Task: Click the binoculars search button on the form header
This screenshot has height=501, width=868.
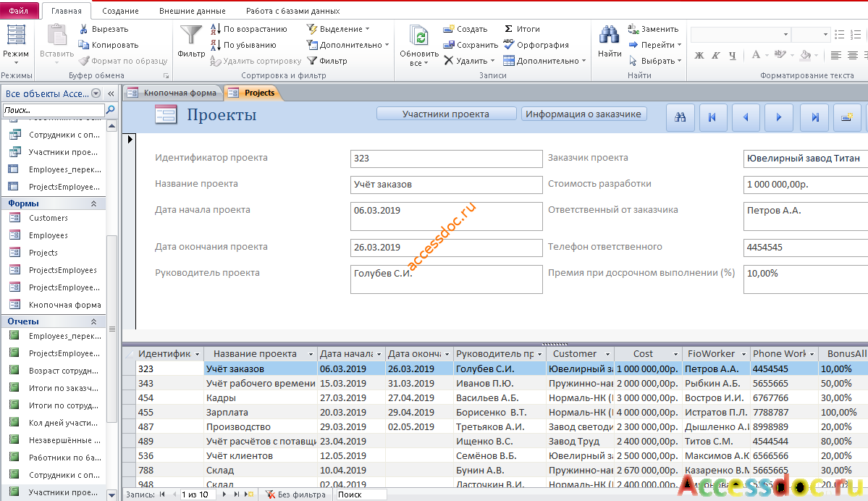Action: [x=681, y=117]
